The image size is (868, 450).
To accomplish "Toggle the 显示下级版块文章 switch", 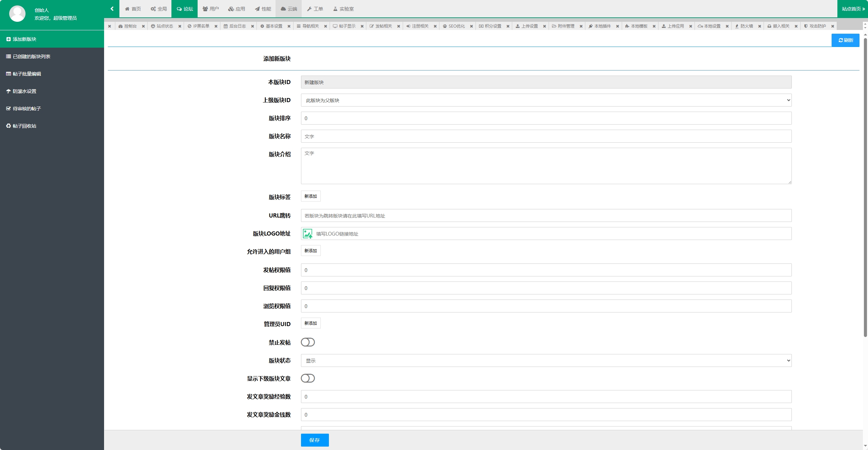I will (x=308, y=378).
